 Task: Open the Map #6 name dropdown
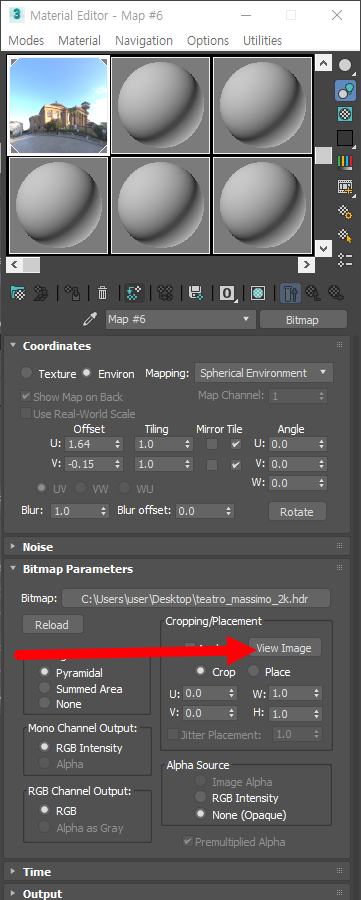(x=180, y=319)
